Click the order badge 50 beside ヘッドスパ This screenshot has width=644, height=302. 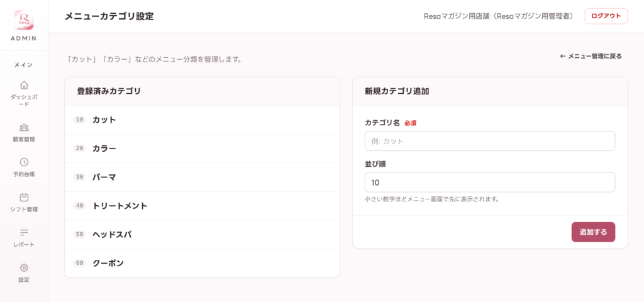coord(80,234)
